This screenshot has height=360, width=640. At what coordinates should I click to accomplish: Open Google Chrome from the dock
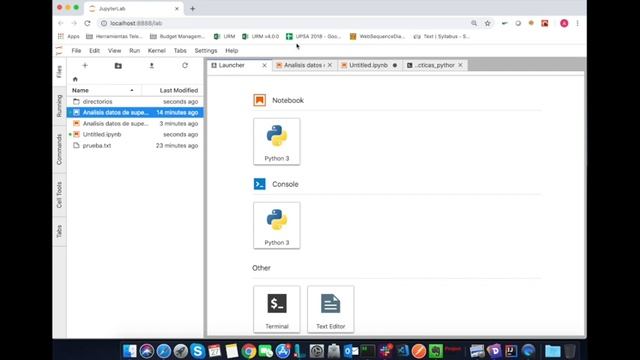pos(249,351)
